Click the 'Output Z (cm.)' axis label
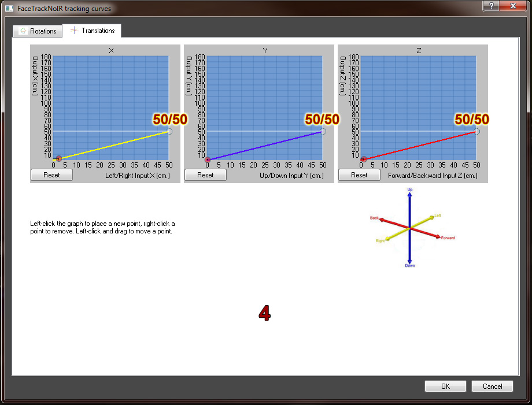532x405 pixels. (343, 76)
